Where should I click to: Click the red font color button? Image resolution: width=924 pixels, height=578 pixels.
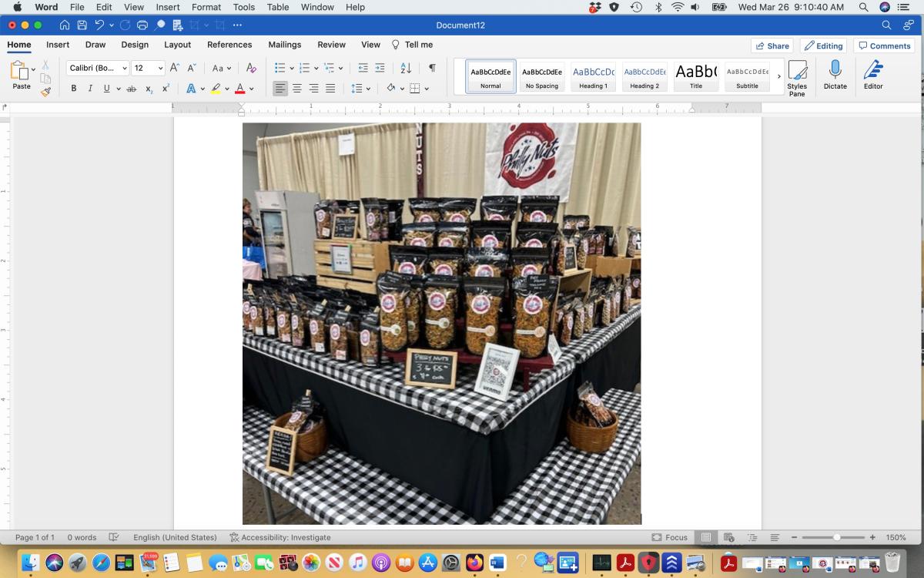pyautogui.click(x=240, y=89)
